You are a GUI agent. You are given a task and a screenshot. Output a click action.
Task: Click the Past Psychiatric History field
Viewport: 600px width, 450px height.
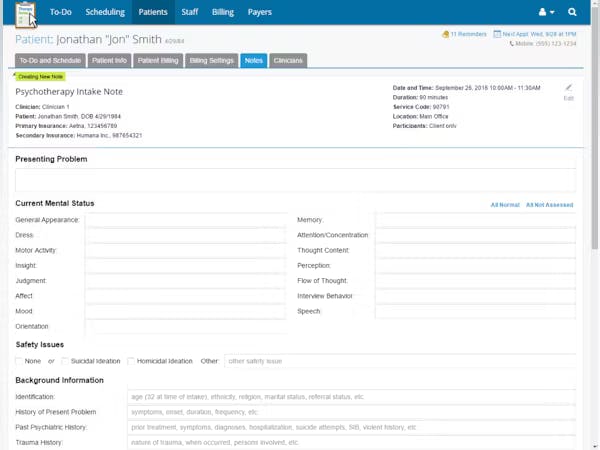(x=352, y=427)
